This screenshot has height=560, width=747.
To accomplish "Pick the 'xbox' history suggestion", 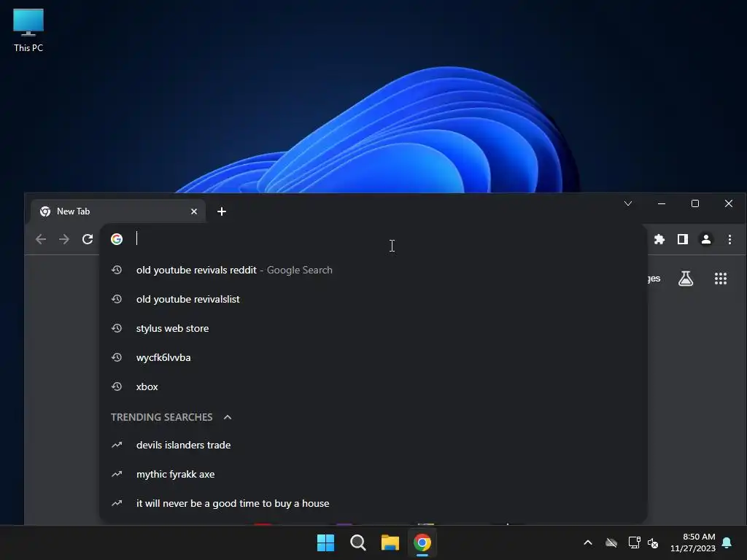I will (x=373, y=386).
